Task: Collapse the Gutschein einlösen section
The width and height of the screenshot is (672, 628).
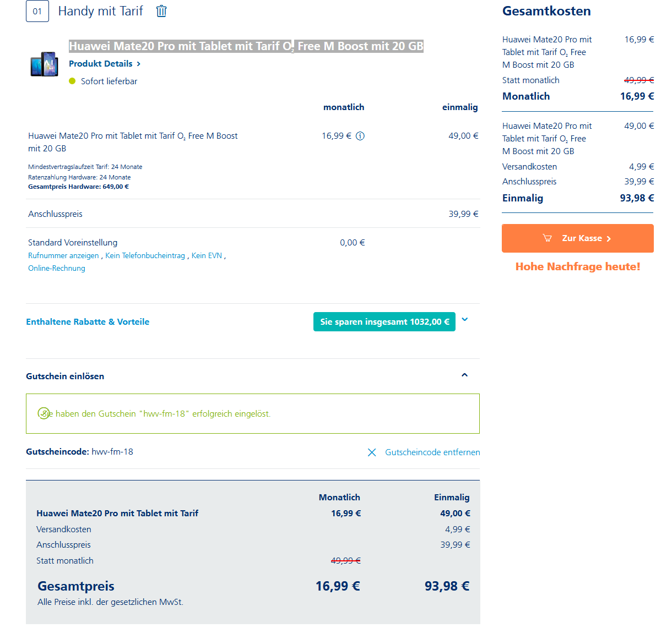Action: [465, 375]
